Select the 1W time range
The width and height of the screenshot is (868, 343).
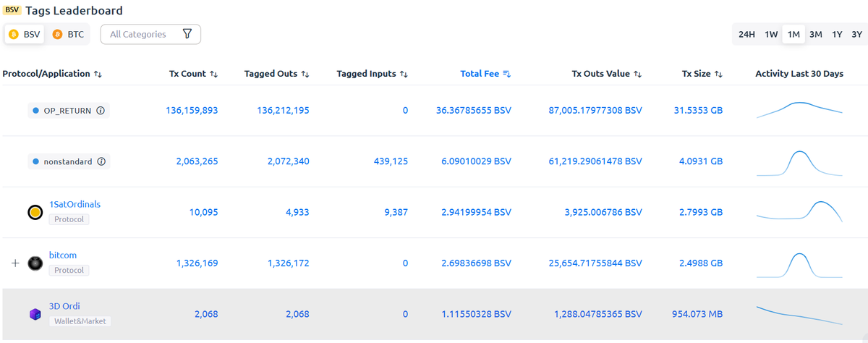[x=771, y=34]
